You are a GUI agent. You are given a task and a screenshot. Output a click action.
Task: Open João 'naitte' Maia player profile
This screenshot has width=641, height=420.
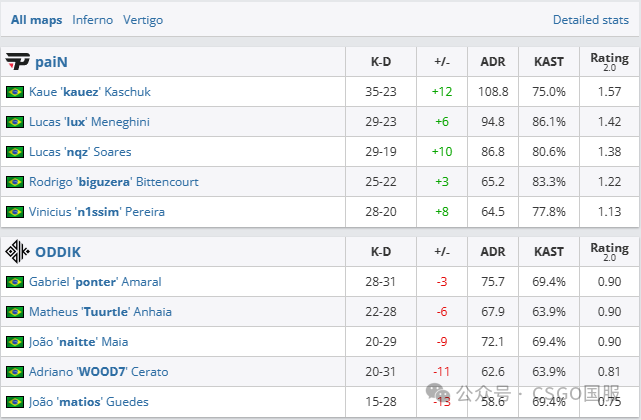78,342
